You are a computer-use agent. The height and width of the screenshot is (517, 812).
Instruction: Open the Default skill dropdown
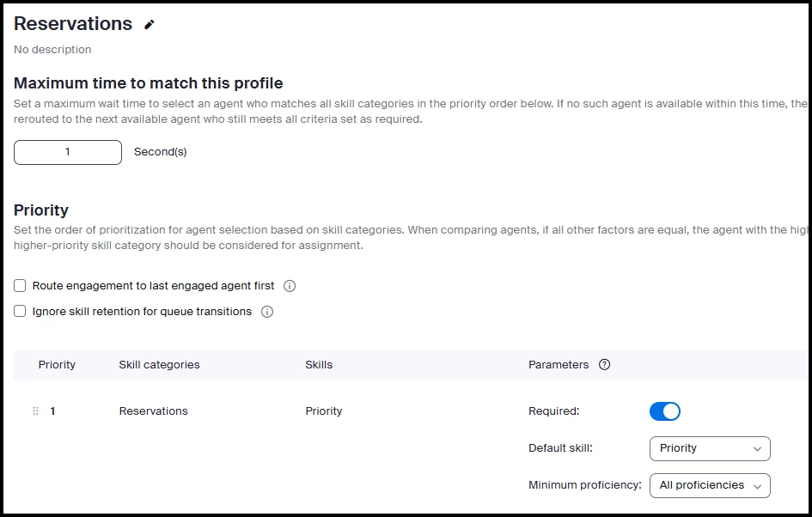coord(710,448)
